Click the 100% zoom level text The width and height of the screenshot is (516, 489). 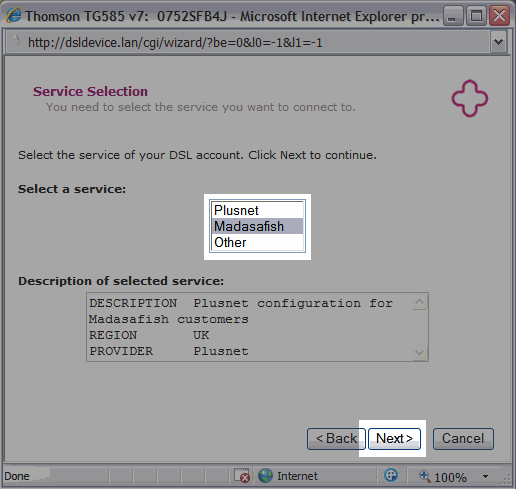[450, 477]
